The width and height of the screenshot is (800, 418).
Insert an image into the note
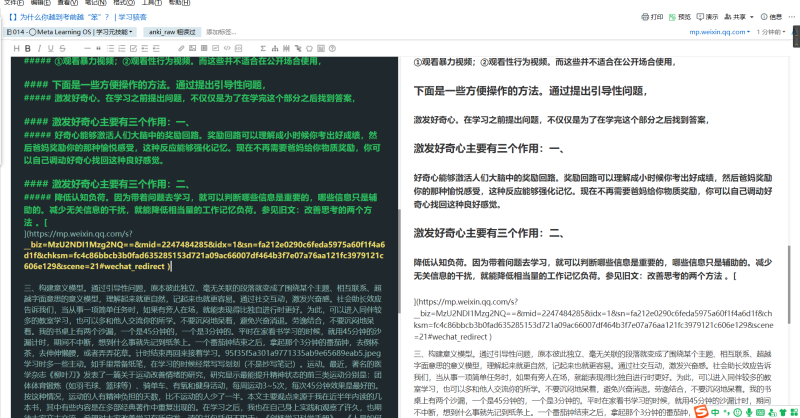[x=192, y=48]
